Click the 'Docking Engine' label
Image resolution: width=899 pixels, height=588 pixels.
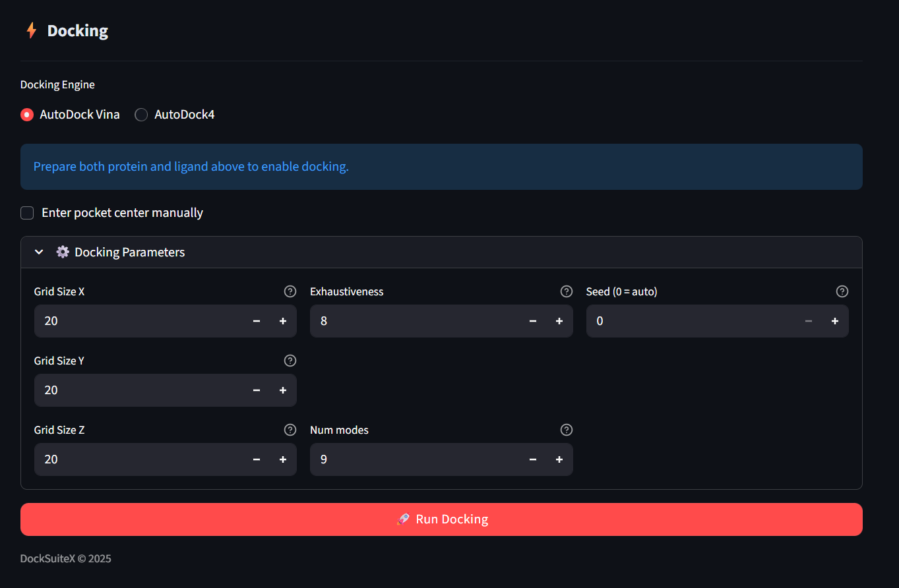click(x=57, y=84)
